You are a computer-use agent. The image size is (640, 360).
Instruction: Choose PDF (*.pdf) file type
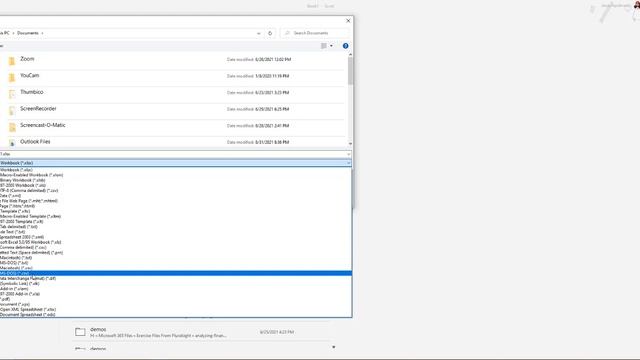coord(176,299)
